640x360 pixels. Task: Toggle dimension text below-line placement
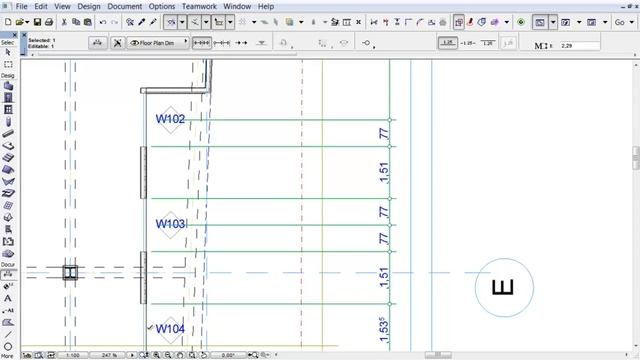(487, 42)
